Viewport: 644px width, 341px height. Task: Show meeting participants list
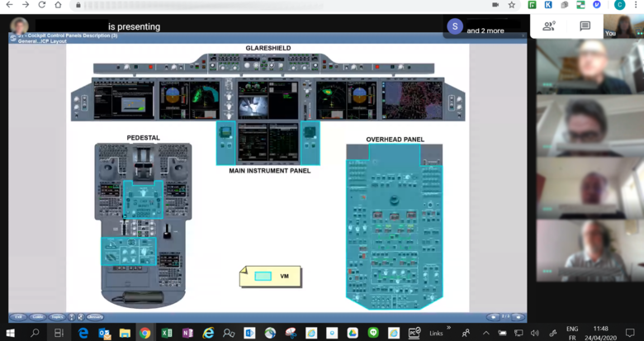pos(549,26)
